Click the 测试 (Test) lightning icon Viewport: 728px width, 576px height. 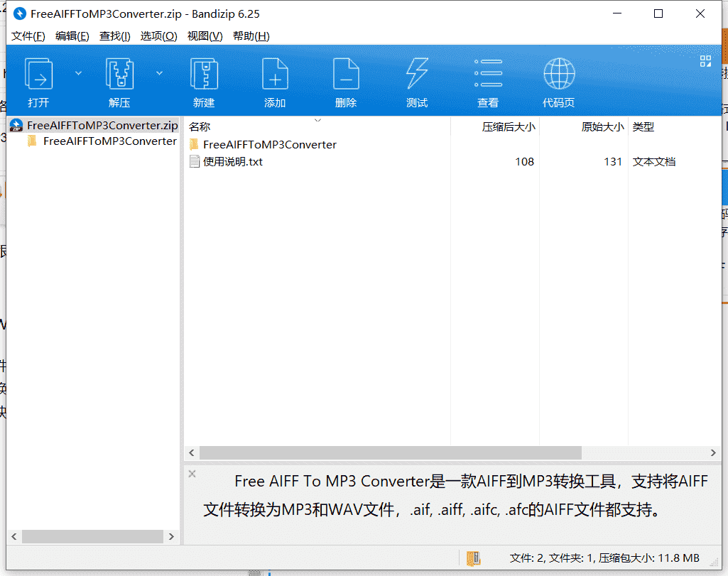click(x=417, y=74)
